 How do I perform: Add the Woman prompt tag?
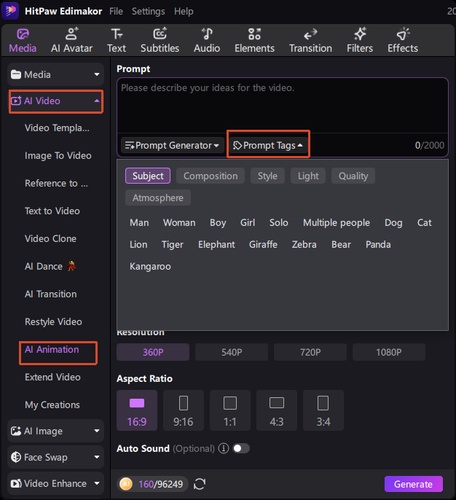(x=179, y=222)
